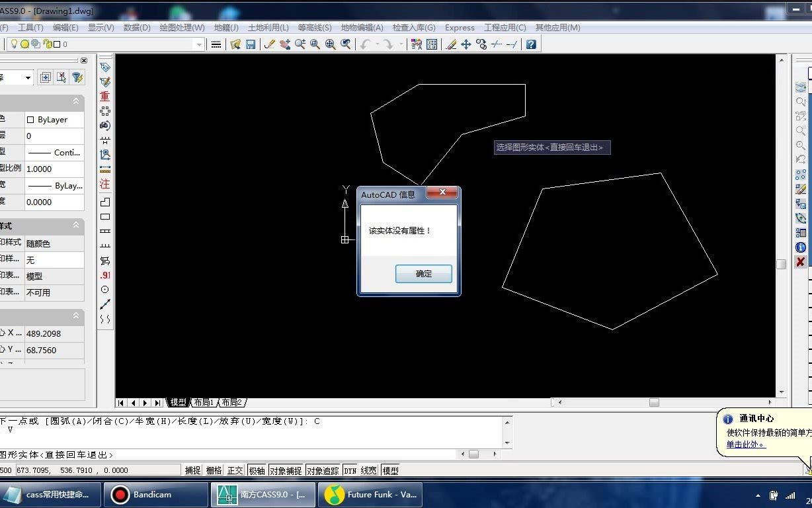Close the AutoCAD 信息 dialog with the red X

click(442, 192)
